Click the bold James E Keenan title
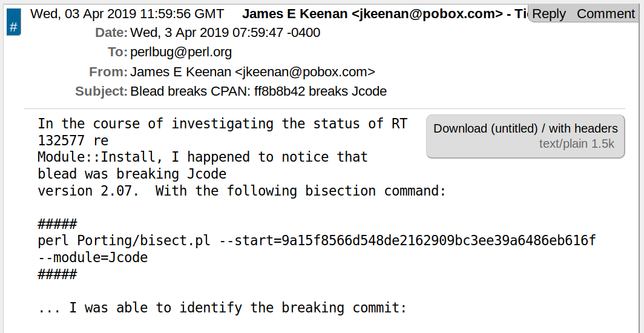The image size is (644, 333). click(x=384, y=14)
